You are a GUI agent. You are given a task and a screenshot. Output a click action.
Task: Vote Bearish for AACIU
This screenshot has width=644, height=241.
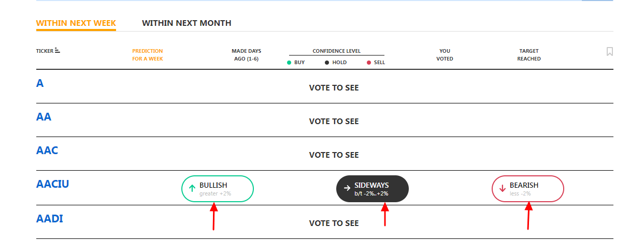coord(527,189)
